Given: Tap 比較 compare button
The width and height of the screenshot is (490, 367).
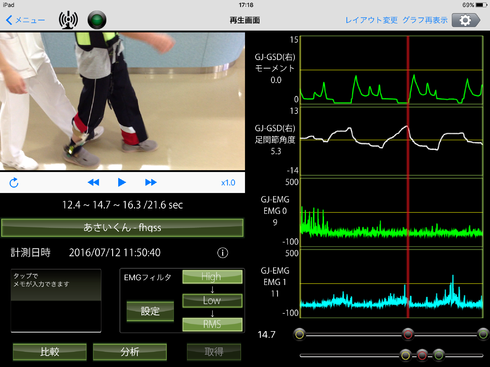Looking at the screenshot, I should 50,352.
